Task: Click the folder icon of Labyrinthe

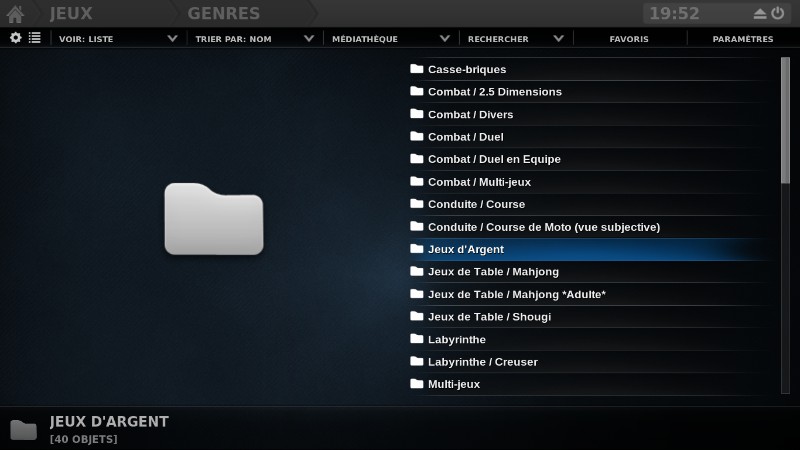Action: (417, 338)
